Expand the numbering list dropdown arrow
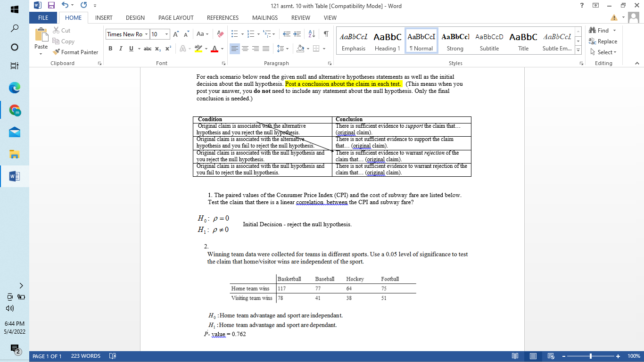This screenshot has width=644, height=362. click(x=258, y=34)
